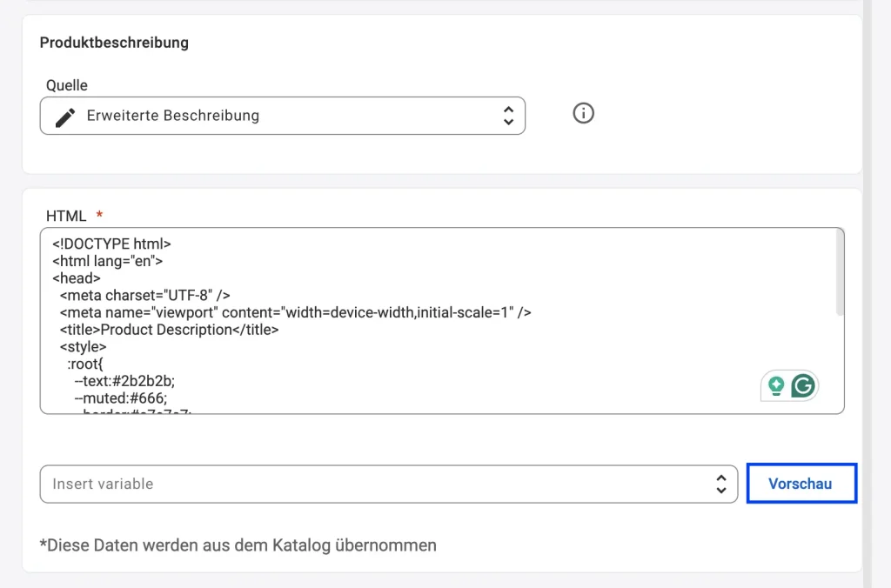Click the chevron icon on the Quelle selector

[x=507, y=115]
